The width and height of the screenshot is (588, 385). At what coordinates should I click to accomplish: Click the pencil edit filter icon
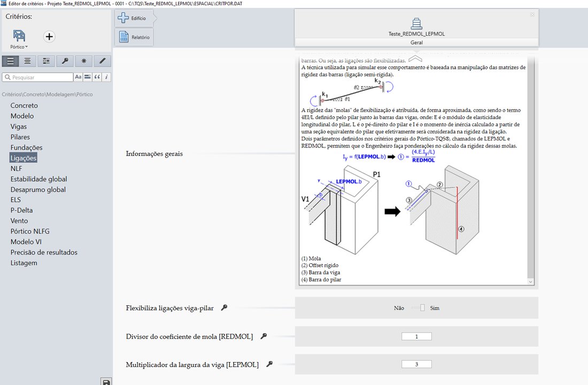coord(103,61)
